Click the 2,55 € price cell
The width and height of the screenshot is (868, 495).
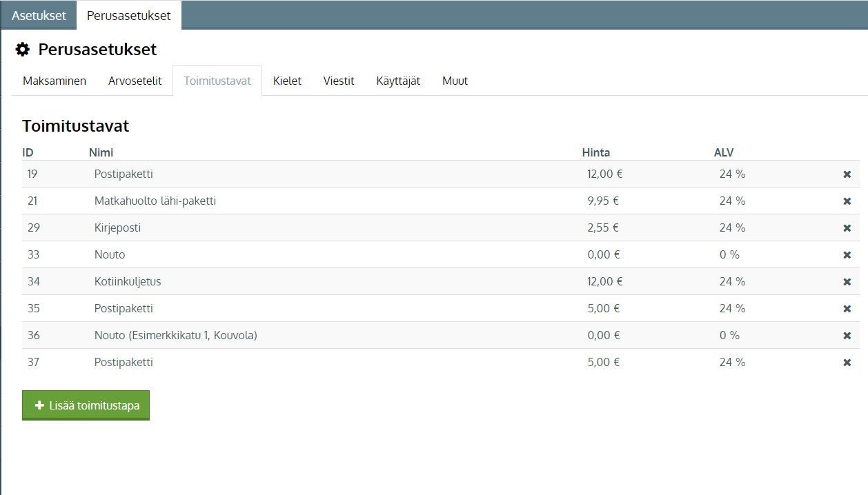[x=603, y=228]
